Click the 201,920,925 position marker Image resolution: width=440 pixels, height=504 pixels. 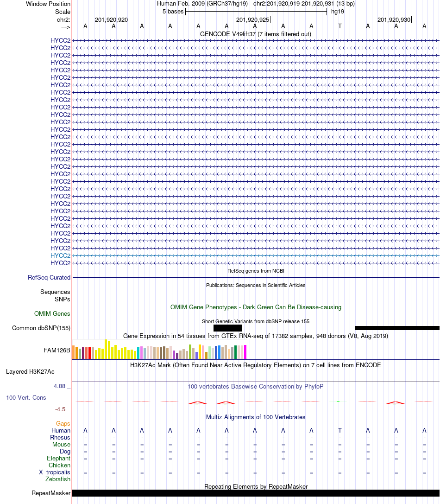(253, 19)
